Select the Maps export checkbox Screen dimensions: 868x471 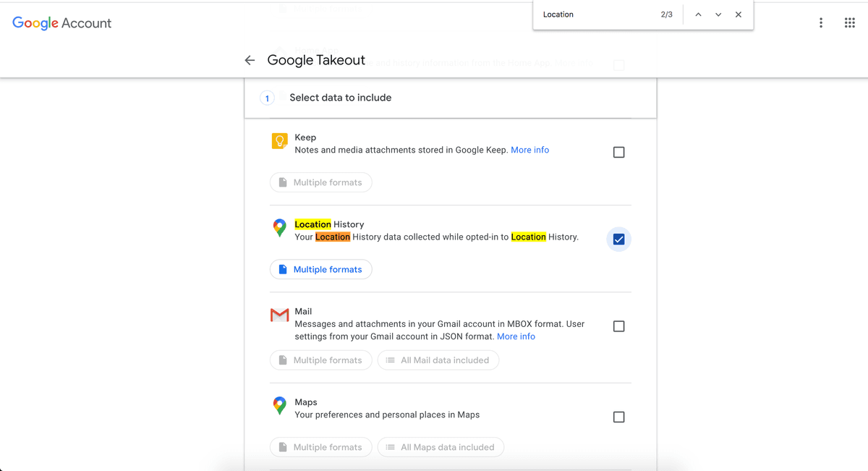pos(618,417)
